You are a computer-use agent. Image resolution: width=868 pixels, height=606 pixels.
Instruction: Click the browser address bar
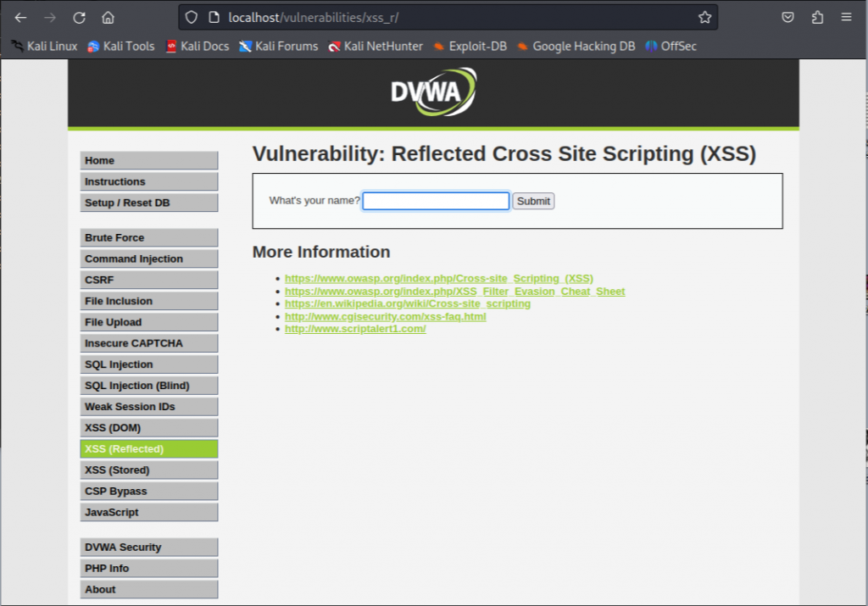[424, 16]
